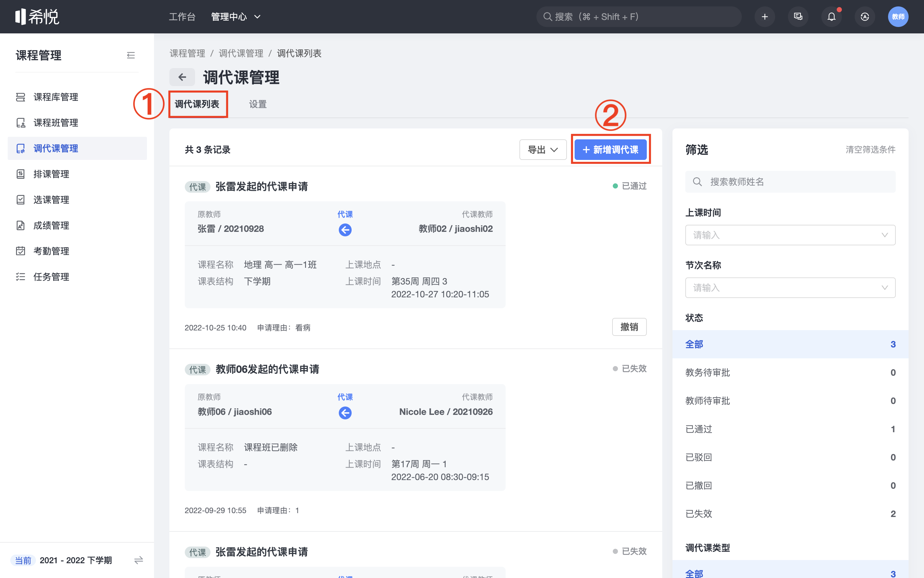Click the 成绩管理 sidebar icon

21,225
